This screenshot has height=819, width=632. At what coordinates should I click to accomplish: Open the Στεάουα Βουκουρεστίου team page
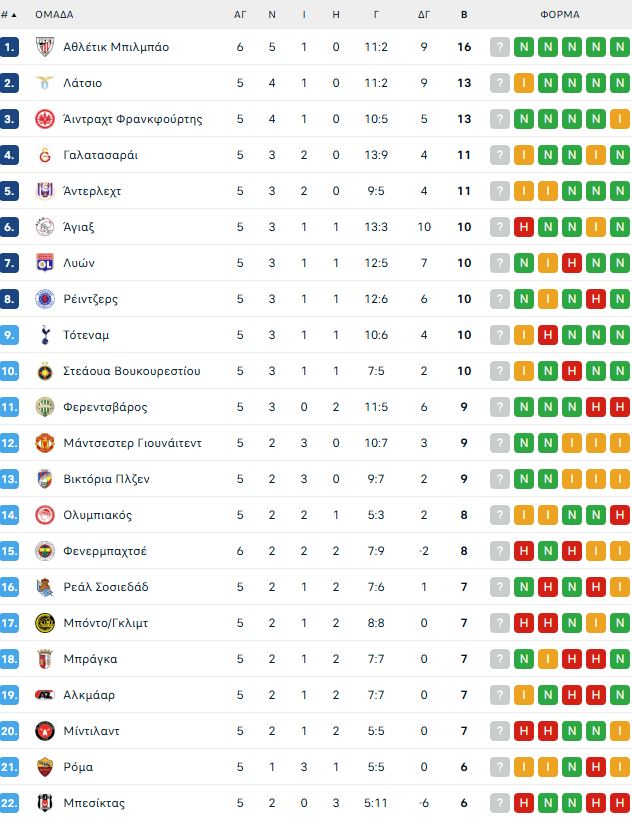coord(132,371)
